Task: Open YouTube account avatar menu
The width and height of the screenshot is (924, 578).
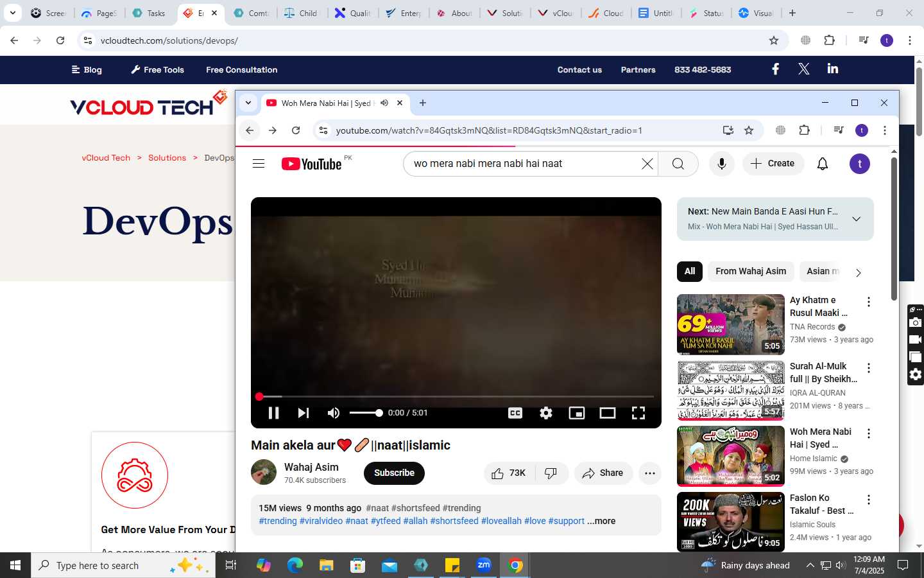Action: point(860,164)
